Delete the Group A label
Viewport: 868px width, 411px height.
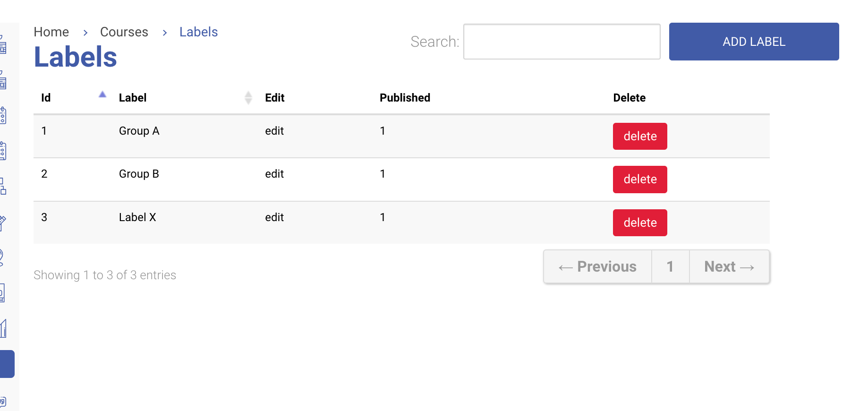[640, 136]
